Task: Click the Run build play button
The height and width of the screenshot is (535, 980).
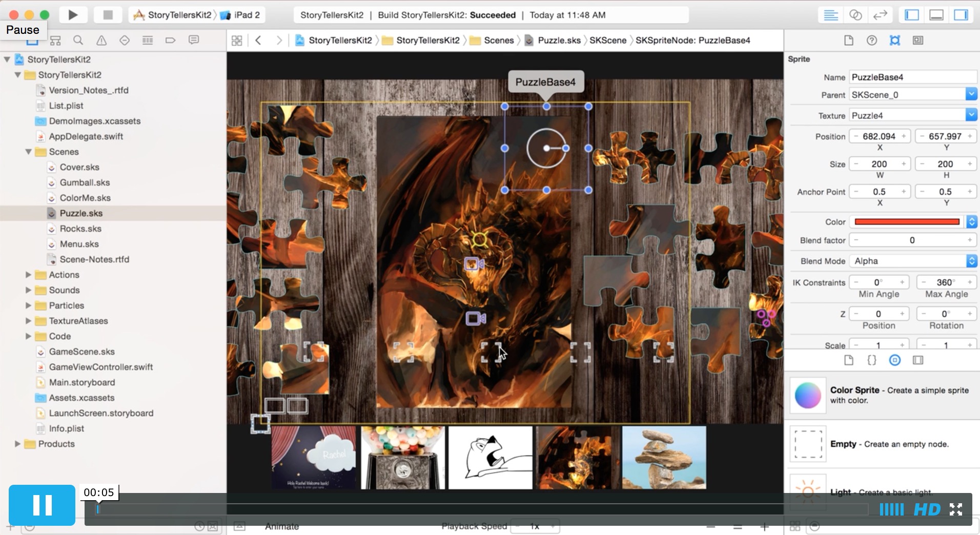Action: (x=73, y=15)
